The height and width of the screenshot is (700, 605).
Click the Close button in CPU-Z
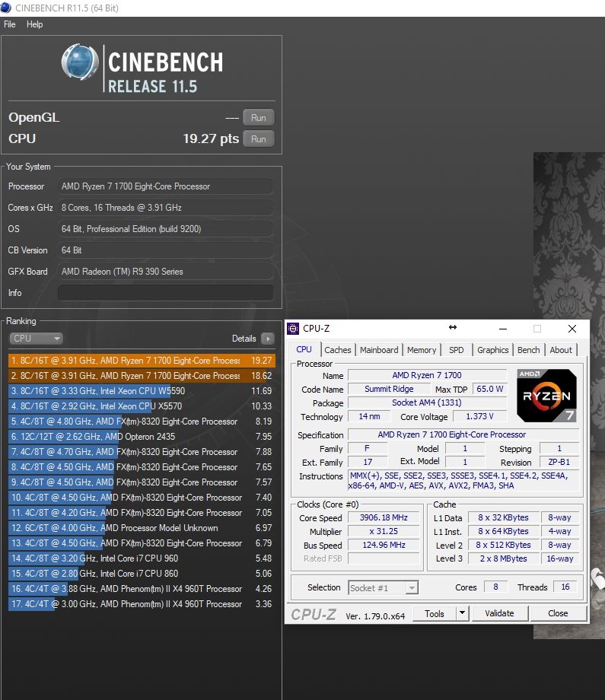[x=558, y=614]
